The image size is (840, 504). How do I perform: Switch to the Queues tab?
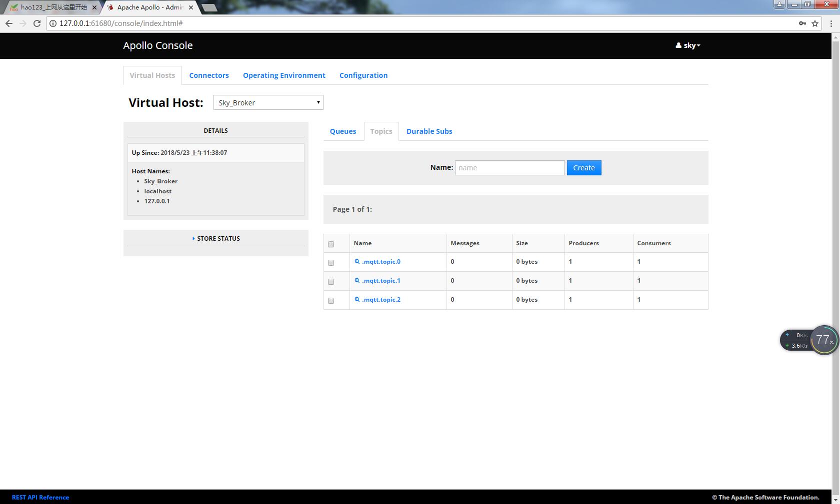[343, 131]
